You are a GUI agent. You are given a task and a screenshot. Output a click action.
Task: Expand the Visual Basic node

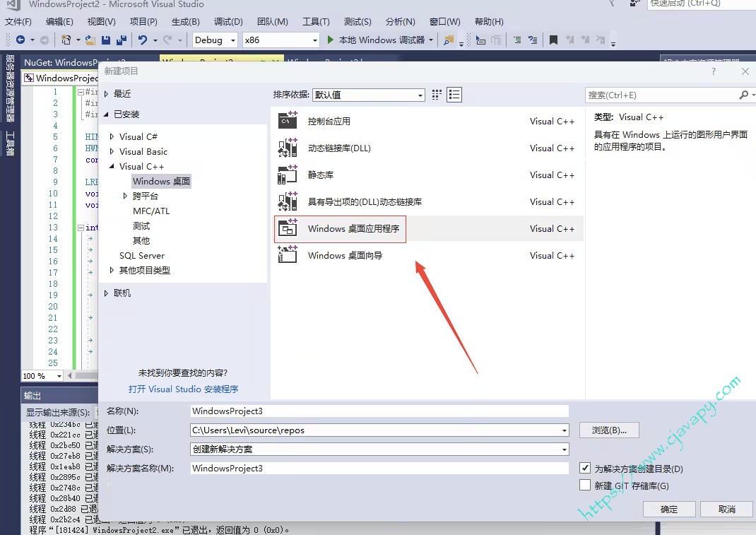click(112, 151)
